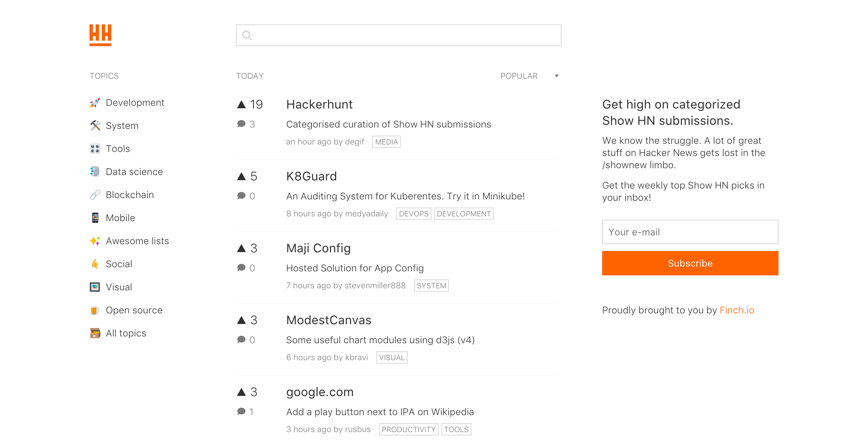Select the Mobile phone icon

click(x=95, y=218)
